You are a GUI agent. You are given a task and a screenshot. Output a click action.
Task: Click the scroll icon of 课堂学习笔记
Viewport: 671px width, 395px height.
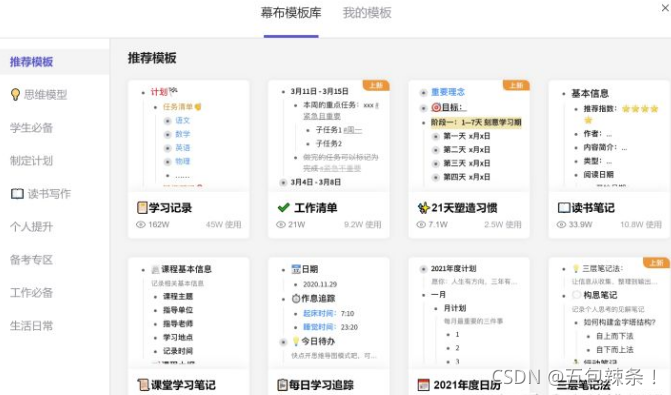tap(143, 385)
